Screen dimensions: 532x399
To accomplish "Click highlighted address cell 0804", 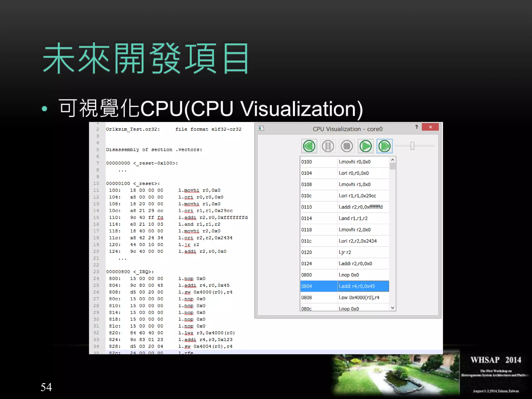I will [x=319, y=286].
